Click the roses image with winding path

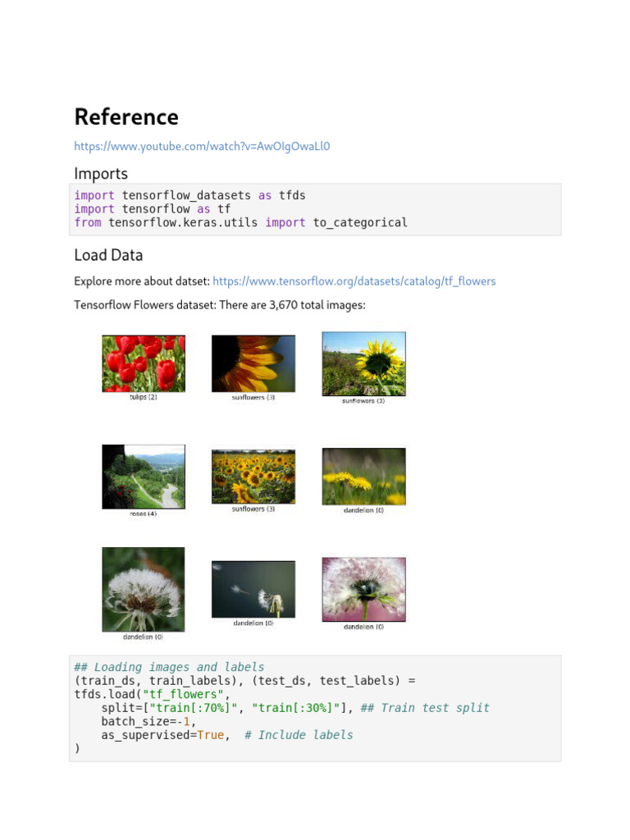coord(144,477)
